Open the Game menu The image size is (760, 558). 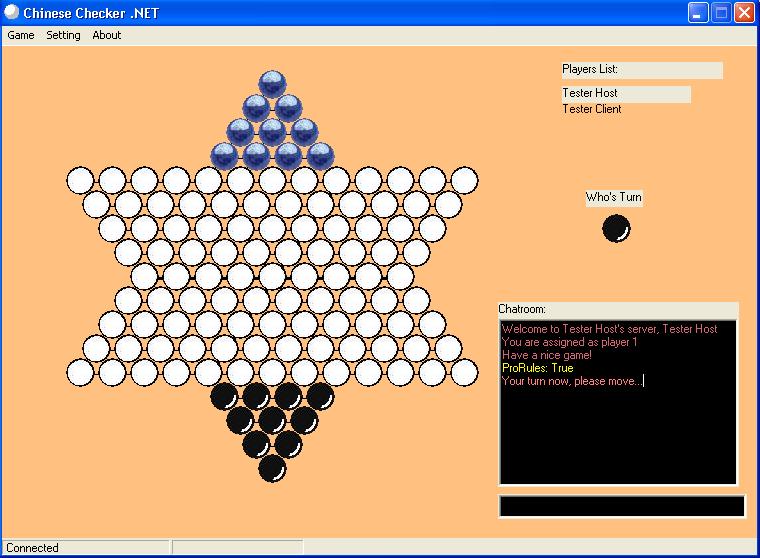[21, 35]
